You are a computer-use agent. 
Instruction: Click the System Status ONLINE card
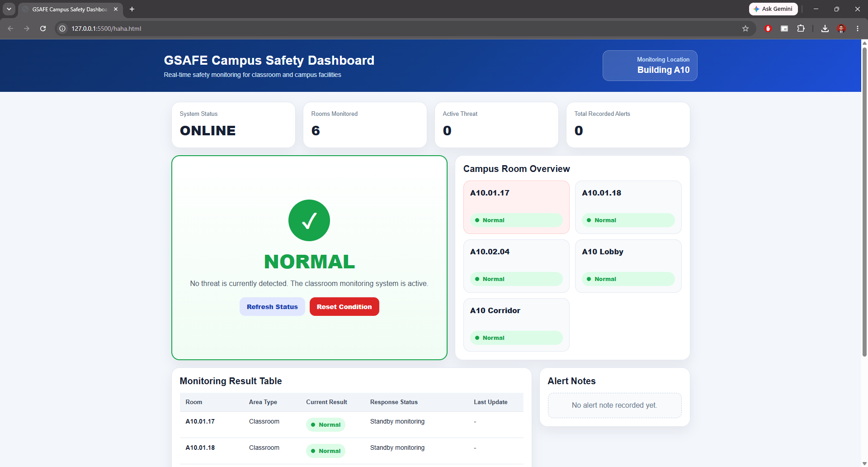(x=233, y=125)
